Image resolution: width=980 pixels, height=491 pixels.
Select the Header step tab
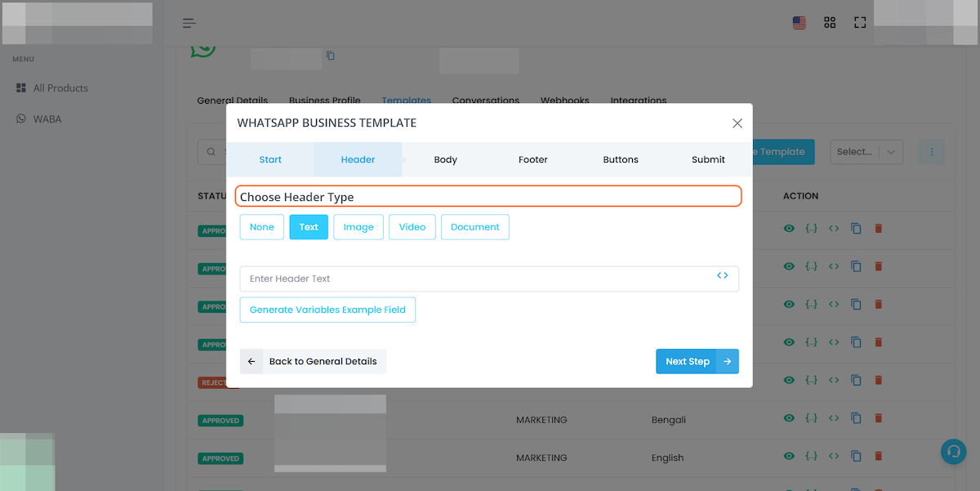(358, 159)
